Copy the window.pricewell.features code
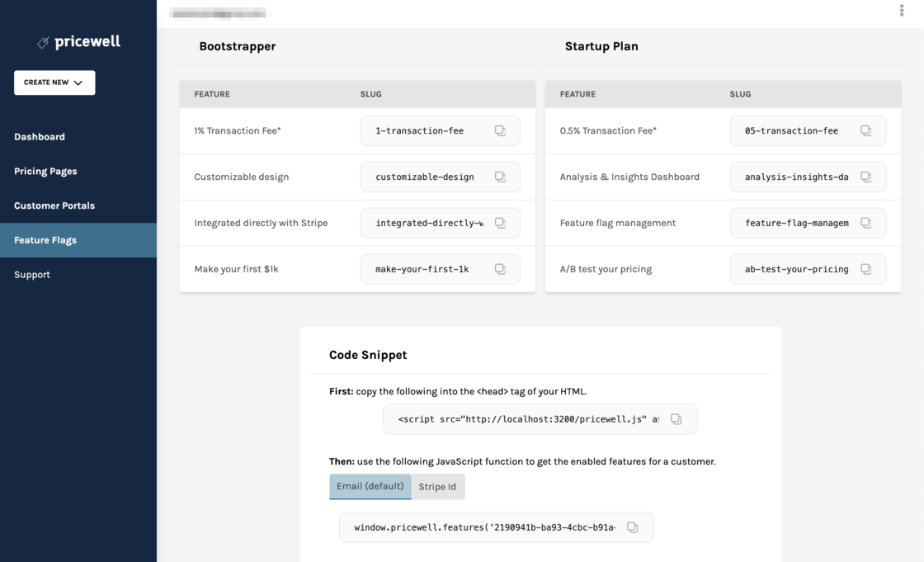This screenshot has height=562, width=924. pos(632,527)
